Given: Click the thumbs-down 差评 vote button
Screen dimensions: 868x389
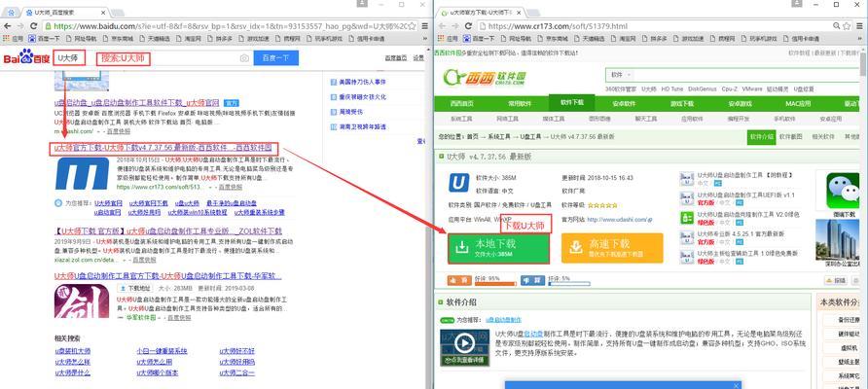Looking at the screenshot, I should [533, 281].
